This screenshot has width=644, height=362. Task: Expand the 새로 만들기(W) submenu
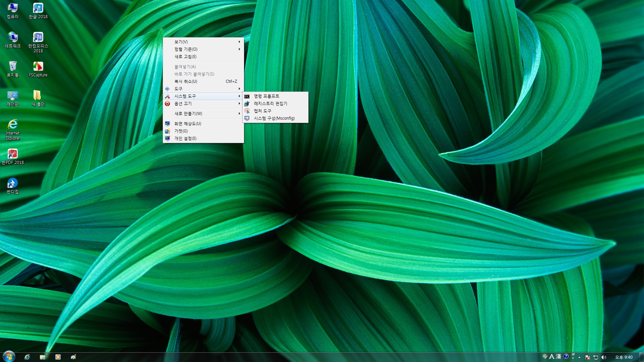pyautogui.click(x=203, y=114)
